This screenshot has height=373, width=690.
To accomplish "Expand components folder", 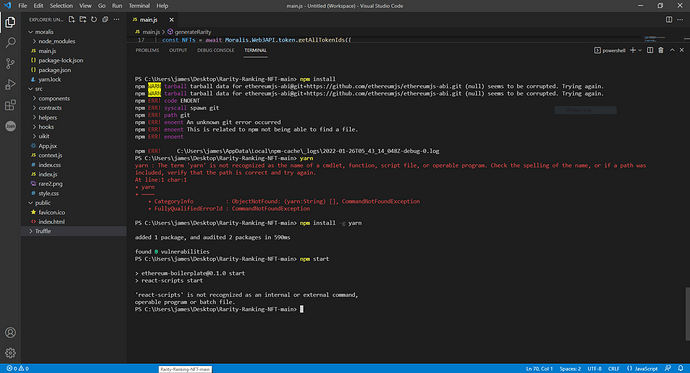I will pyautogui.click(x=74, y=99).
